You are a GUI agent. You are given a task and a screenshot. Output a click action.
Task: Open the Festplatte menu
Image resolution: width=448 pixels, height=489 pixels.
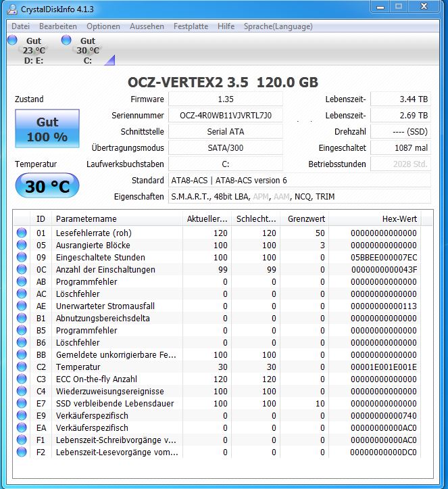(191, 26)
